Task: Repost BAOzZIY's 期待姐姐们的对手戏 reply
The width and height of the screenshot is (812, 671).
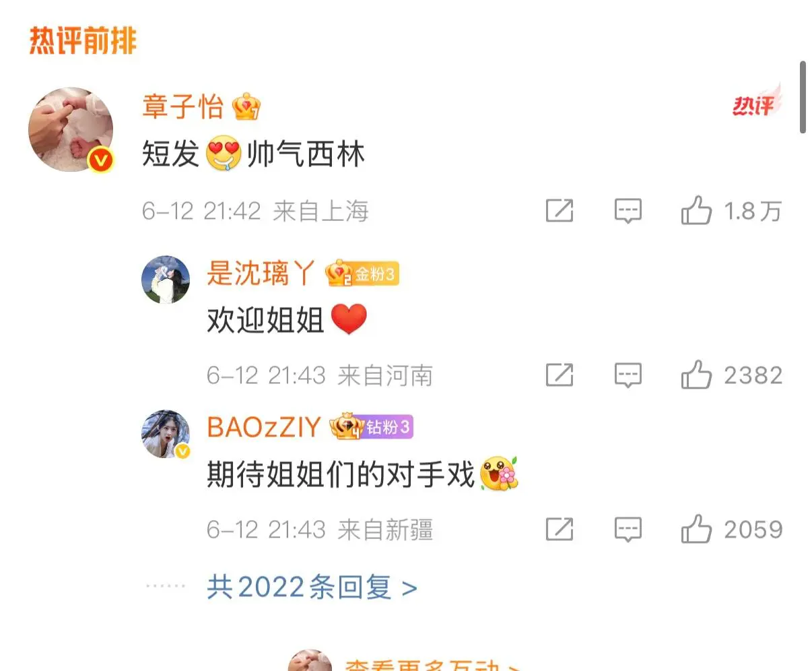Action: point(560,529)
